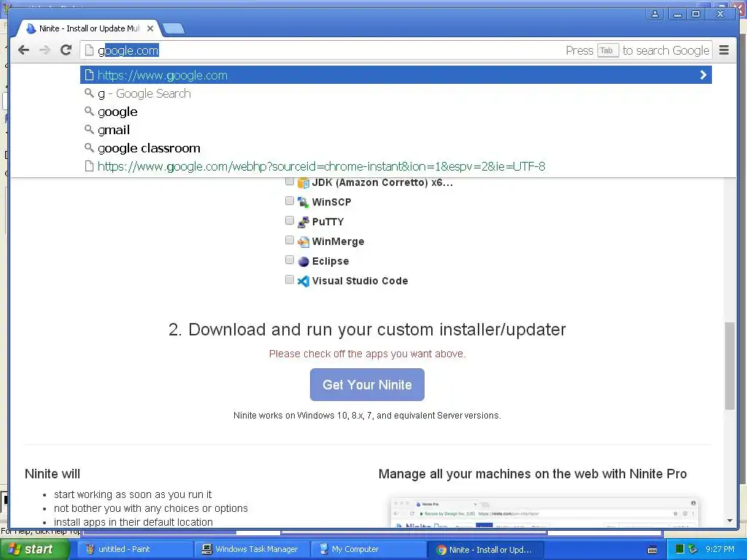Open Windows Task Manager from taskbar
Screen dimensions: 747x560
(252, 550)
